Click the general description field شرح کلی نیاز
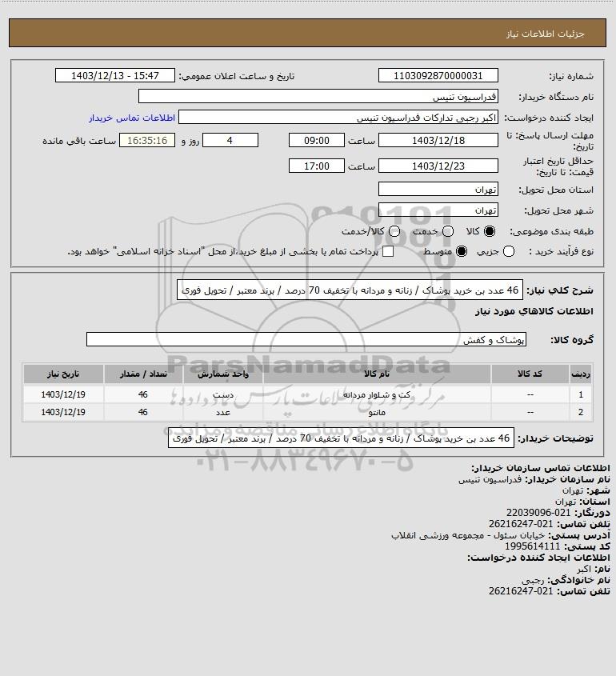Viewport: 616px width, 676px height. click(350, 290)
